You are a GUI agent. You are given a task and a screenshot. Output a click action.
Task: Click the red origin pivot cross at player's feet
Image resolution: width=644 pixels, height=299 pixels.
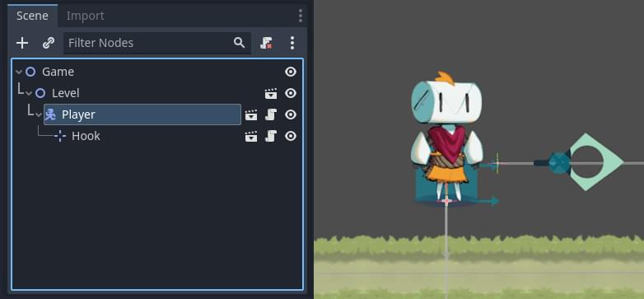pos(446,201)
